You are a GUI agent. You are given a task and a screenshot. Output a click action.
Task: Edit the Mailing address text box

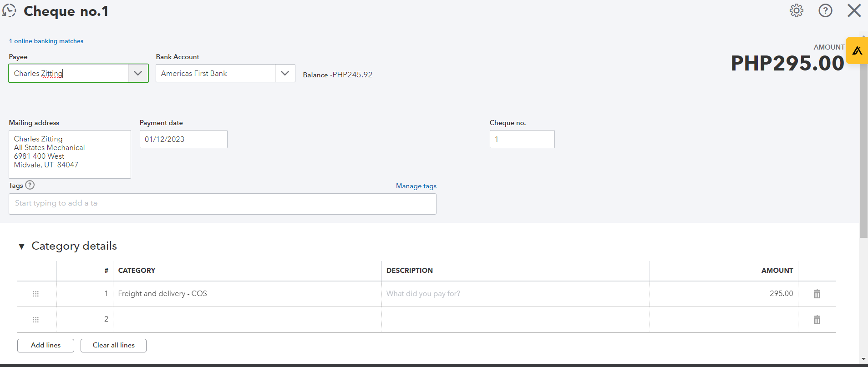tap(70, 154)
